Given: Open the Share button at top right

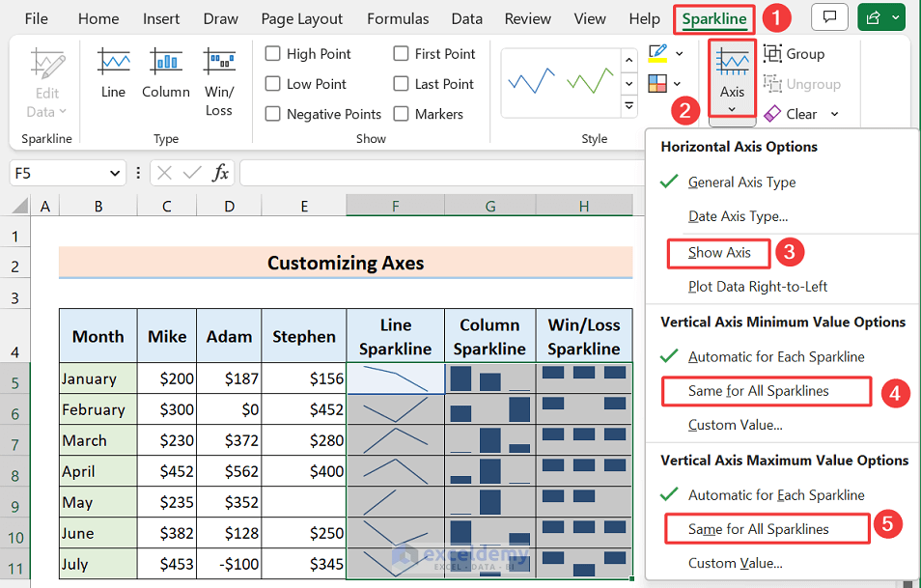Looking at the screenshot, I should (880, 18).
